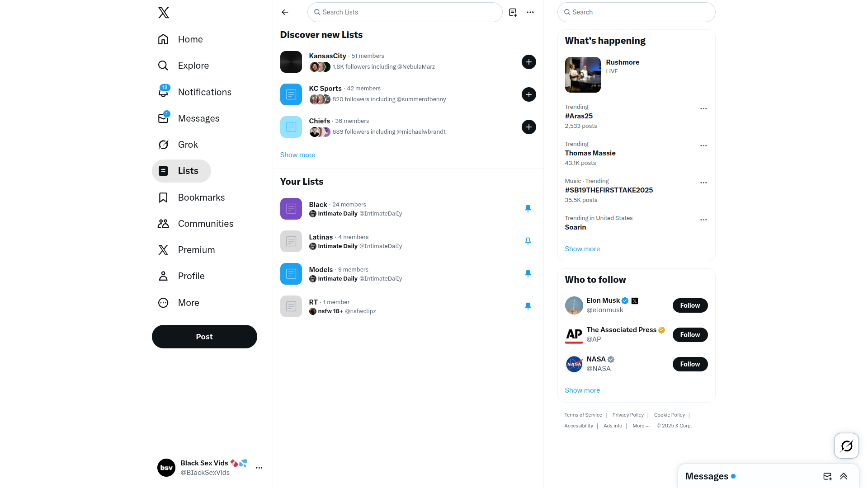Open the Notifications bell icon
The height and width of the screenshot is (488, 868).
point(163,92)
